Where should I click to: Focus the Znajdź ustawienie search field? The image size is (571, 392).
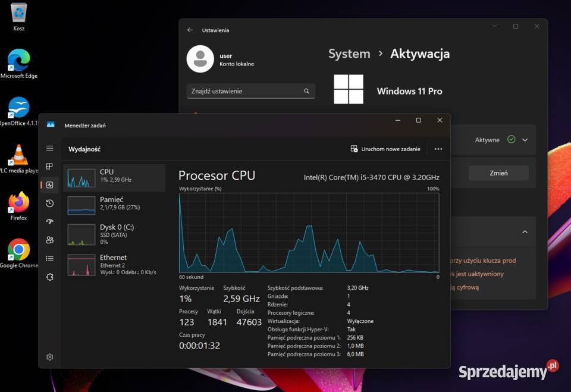(250, 91)
